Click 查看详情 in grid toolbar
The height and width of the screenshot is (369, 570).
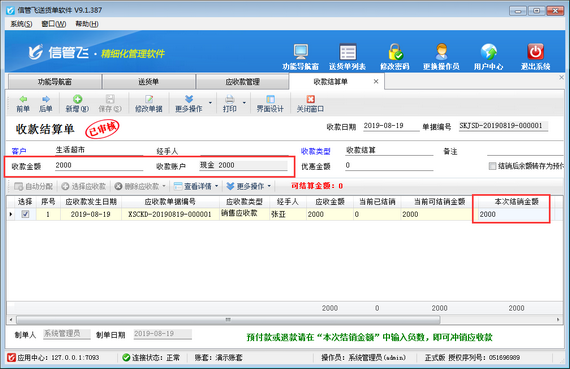point(193,186)
